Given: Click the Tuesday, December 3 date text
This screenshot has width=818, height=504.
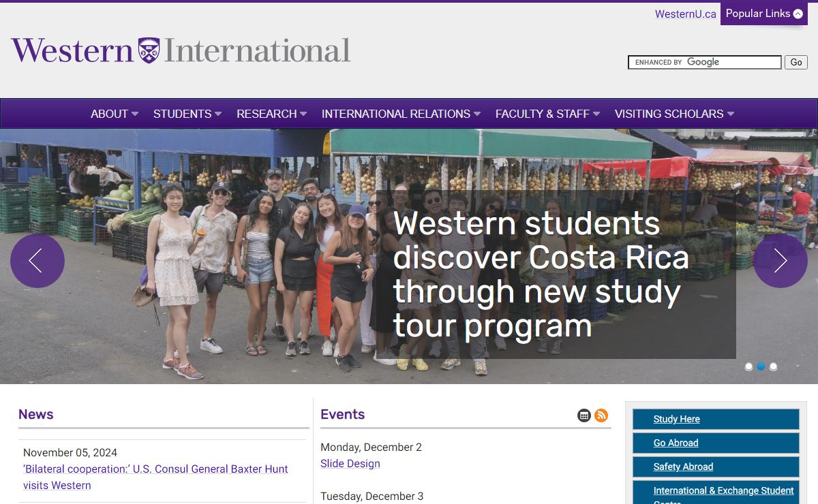Looking at the screenshot, I should click(x=372, y=497).
